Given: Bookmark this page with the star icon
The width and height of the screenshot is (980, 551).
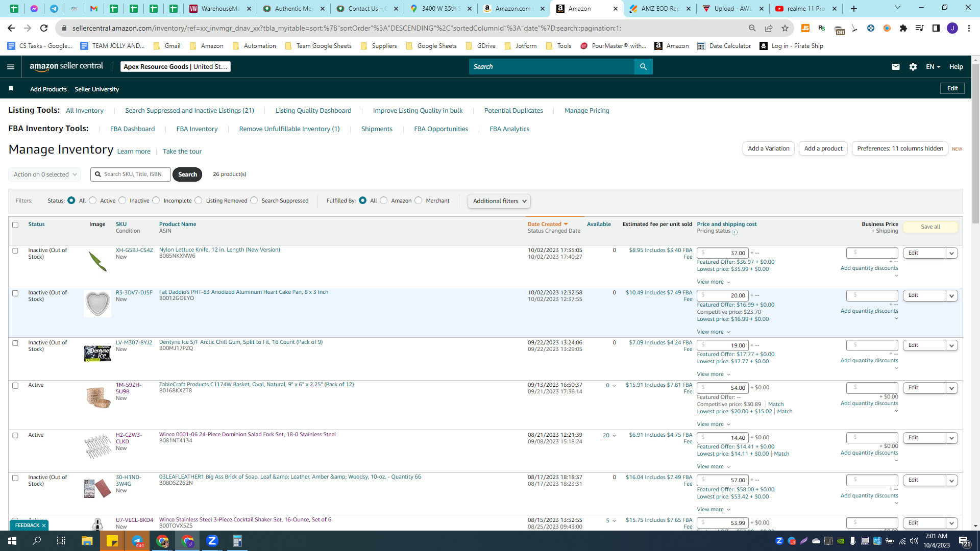Looking at the screenshot, I should (x=785, y=28).
